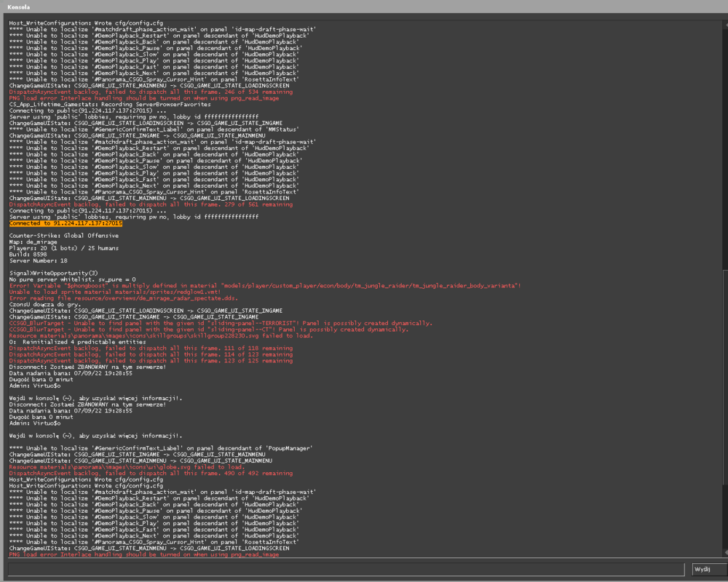Click the Konsola window title
Screen dimensions: 728x582
(19, 7)
